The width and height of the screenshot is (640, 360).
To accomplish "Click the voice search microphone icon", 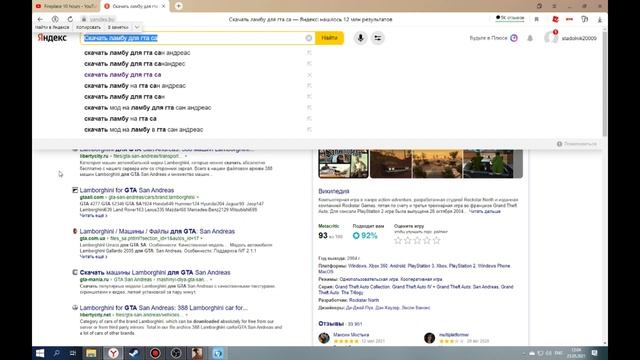I will pos(360,38).
